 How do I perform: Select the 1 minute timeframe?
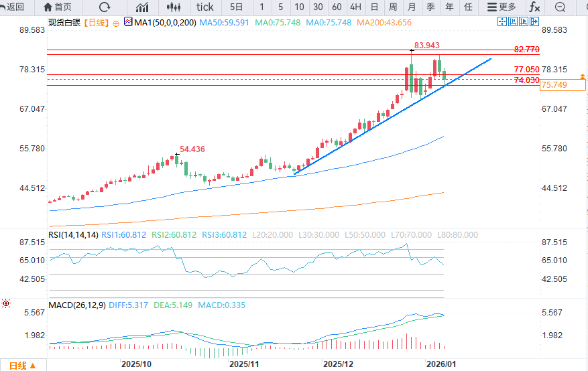[x=261, y=7]
